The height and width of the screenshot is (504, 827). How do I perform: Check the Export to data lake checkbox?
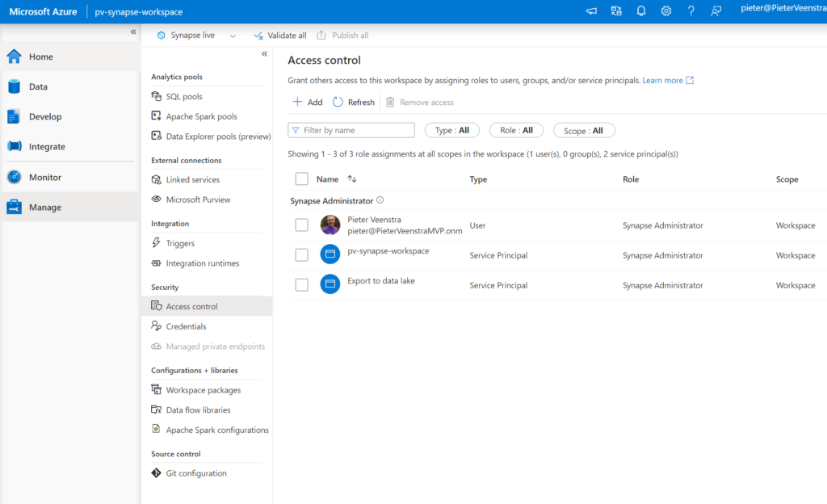click(x=302, y=285)
